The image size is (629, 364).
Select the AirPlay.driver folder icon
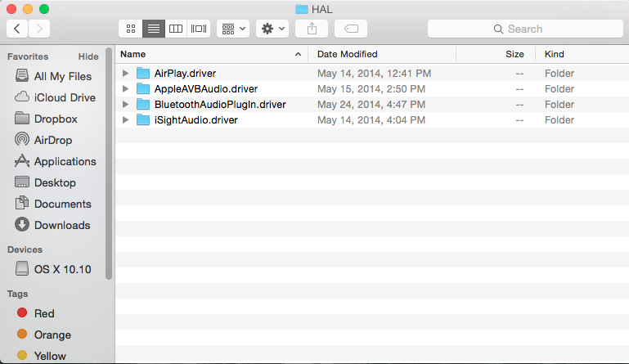(x=143, y=73)
